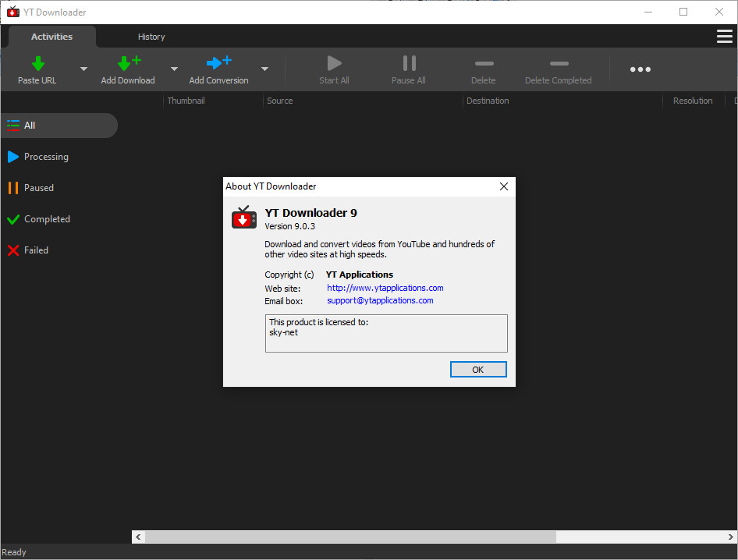This screenshot has height=560, width=738.
Task: Click the Resolution column header
Action: (x=693, y=101)
